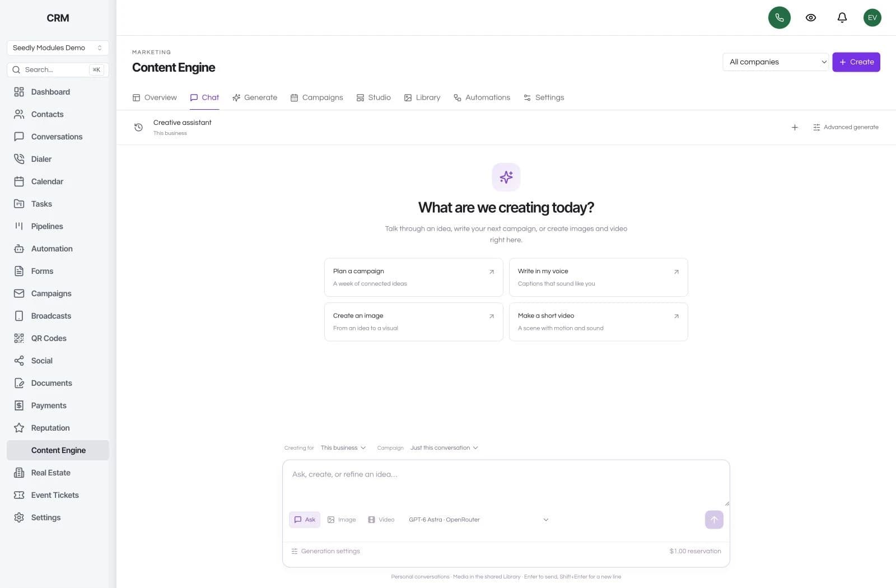Open the Library tab
The image size is (896, 588).
pos(422,97)
